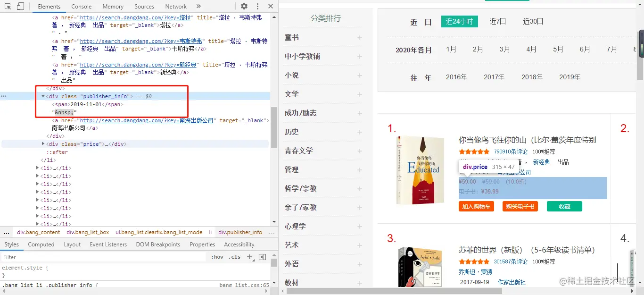
Task: Collapse the div.publisher_info node triangle
Action: point(43,96)
